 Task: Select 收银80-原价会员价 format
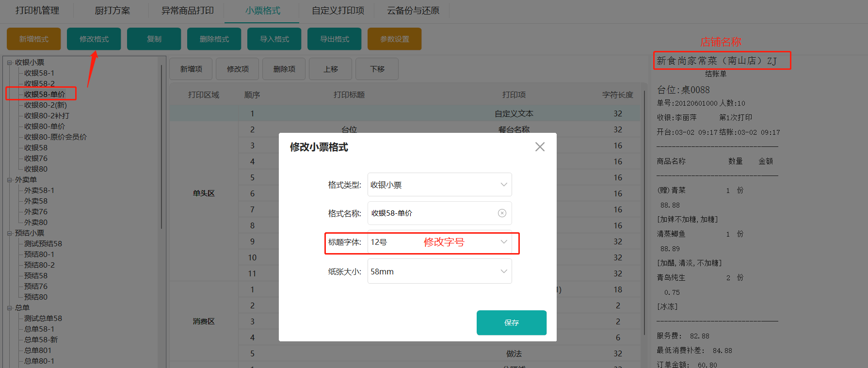coord(55,137)
